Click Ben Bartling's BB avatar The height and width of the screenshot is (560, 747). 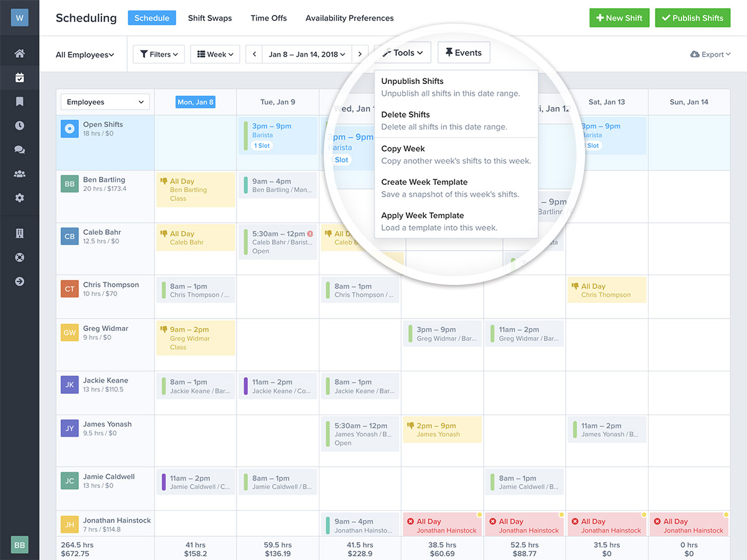coord(69,184)
